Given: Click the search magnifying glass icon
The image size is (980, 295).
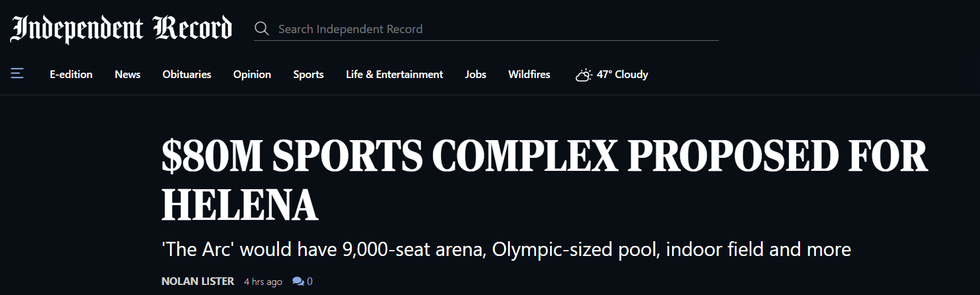Looking at the screenshot, I should (262, 28).
